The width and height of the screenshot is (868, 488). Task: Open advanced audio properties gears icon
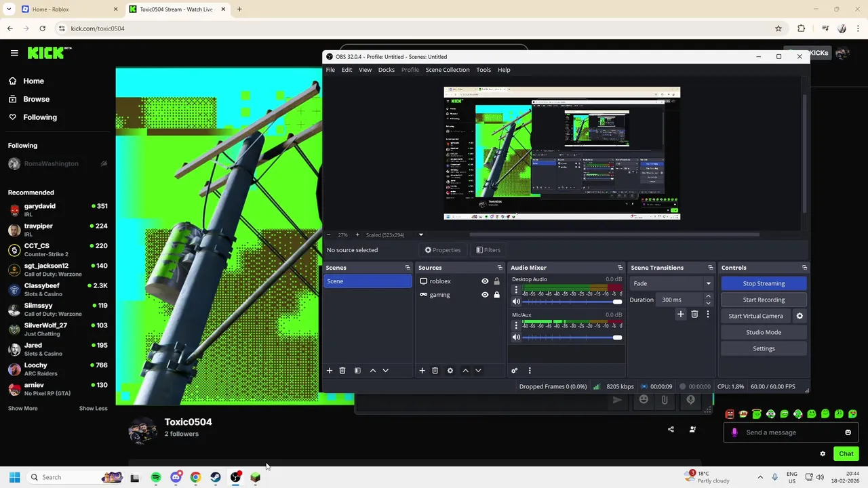point(514,371)
